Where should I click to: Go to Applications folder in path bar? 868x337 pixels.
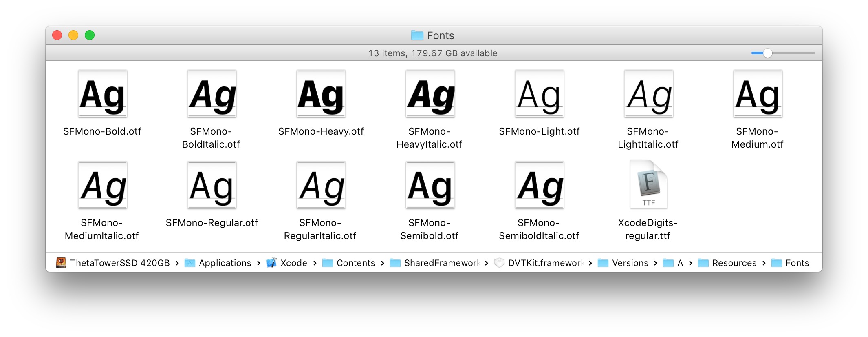pyautogui.click(x=218, y=263)
